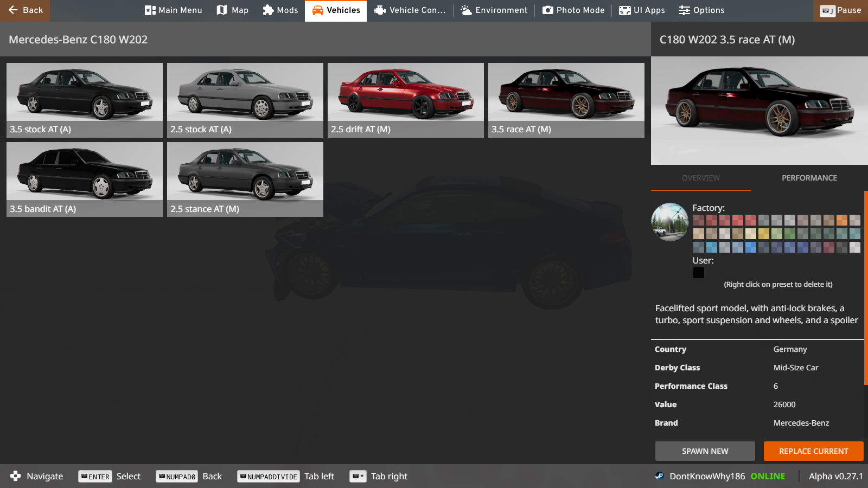The height and width of the screenshot is (488, 868).
Task: Pick the bright blue factory paint swatch
Action: [x=751, y=247]
